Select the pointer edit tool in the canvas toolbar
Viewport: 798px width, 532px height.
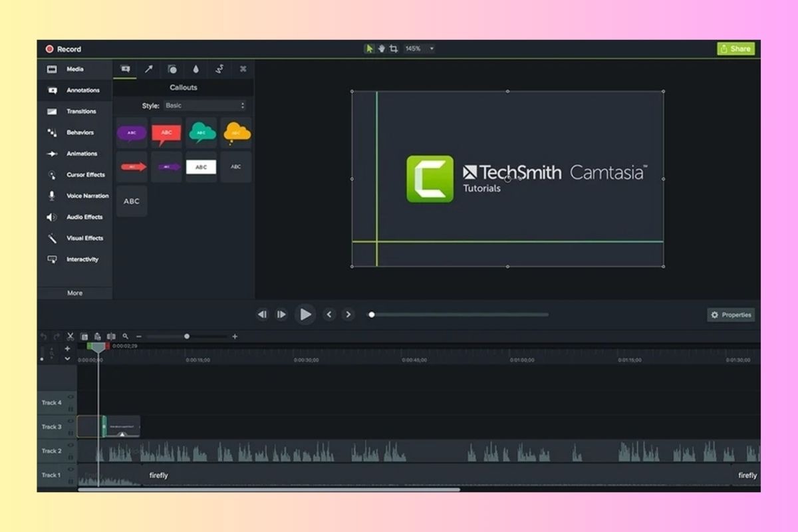click(369, 49)
